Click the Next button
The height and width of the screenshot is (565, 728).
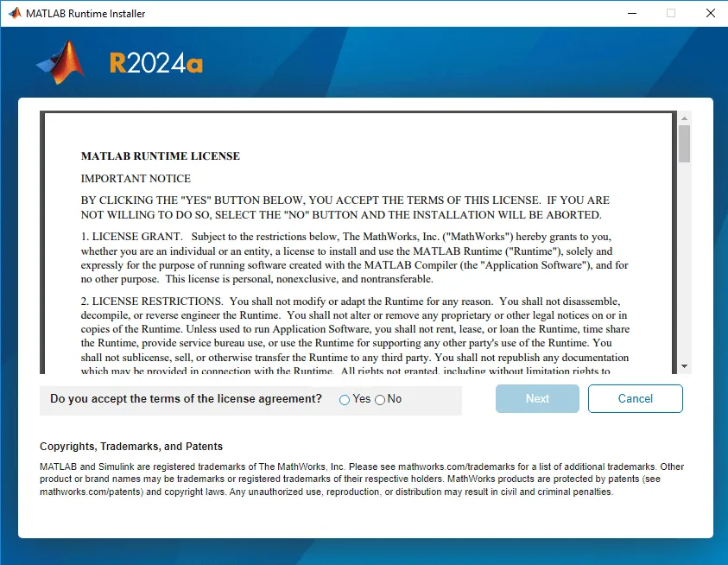[537, 398]
